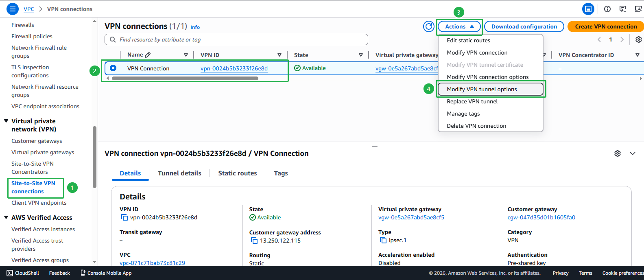
Task: Open customer gateway cgw-047d35d01b1605fa0 link
Action: coord(541,217)
